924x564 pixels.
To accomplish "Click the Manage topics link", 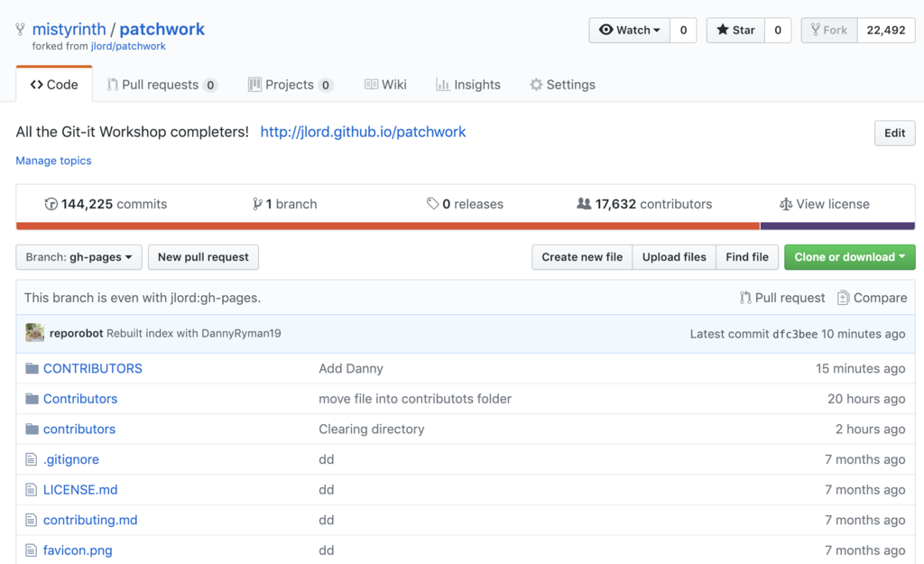I will point(53,161).
